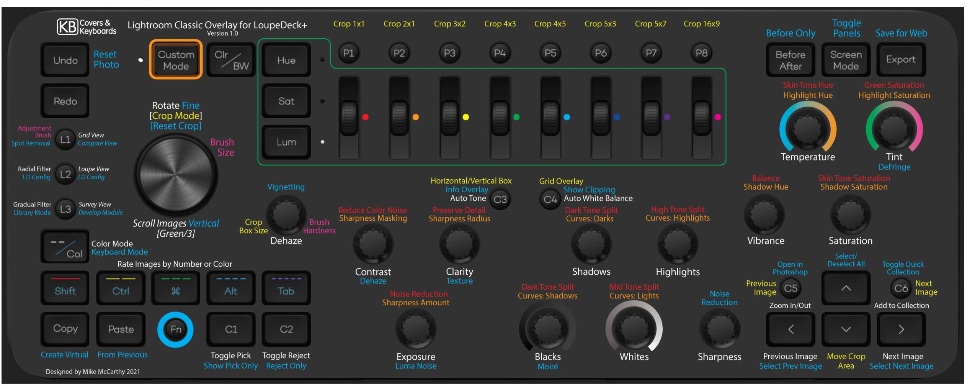980x390 pixels.
Task: Click the L2 round button
Action: pyautogui.click(x=65, y=174)
